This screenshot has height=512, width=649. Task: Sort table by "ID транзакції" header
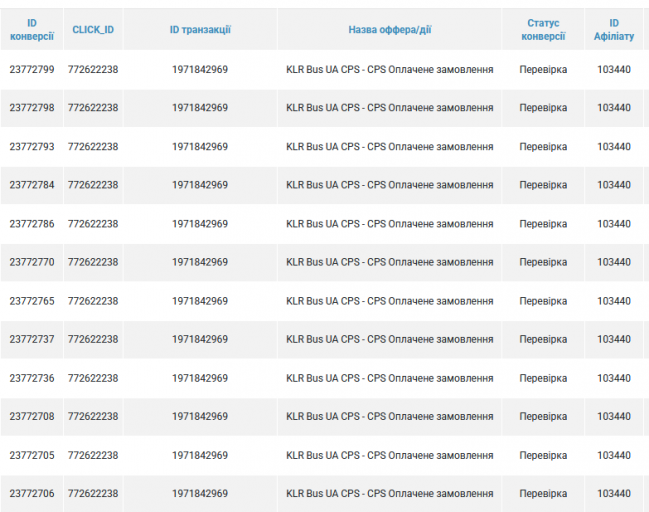(200, 29)
